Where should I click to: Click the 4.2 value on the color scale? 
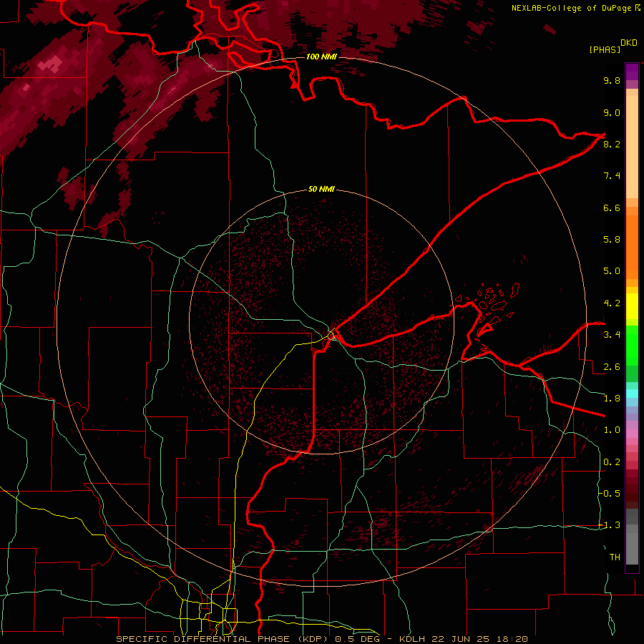612,303
